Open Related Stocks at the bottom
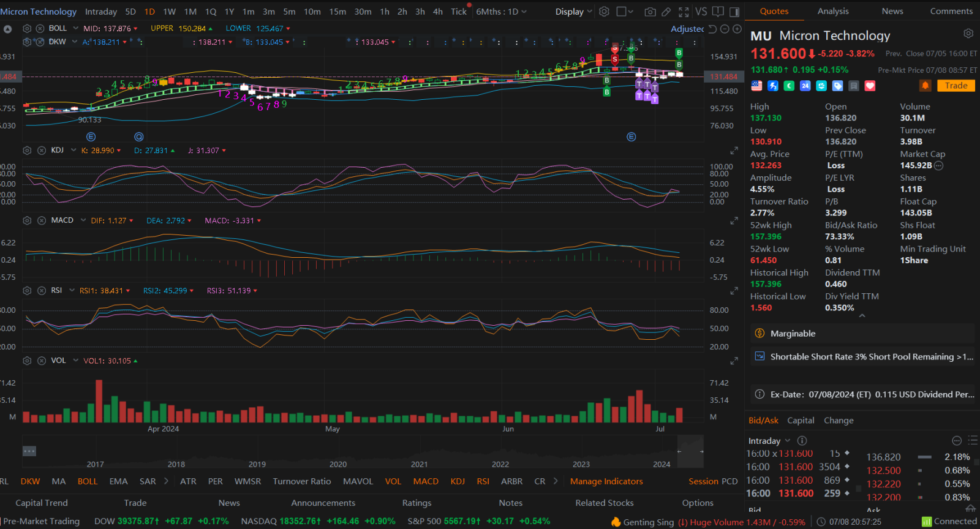The width and height of the screenshot is (980, 529). [605, 503]
